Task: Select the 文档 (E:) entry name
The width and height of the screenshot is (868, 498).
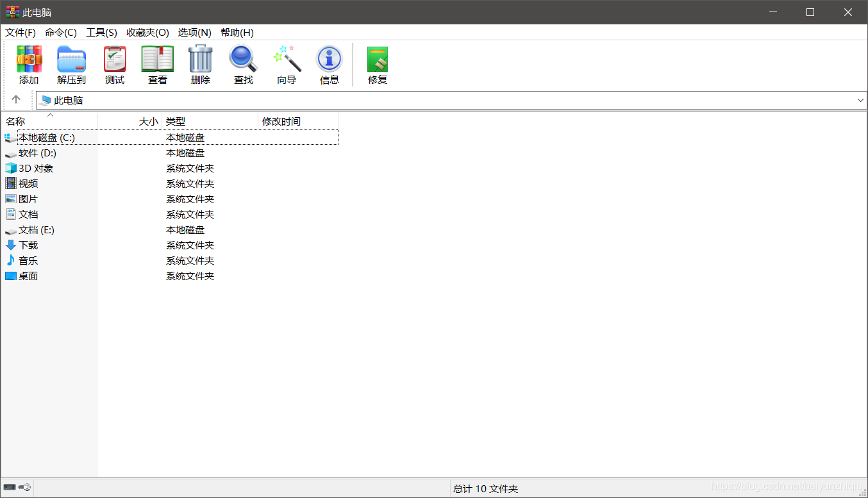Action: click(37, 230)
